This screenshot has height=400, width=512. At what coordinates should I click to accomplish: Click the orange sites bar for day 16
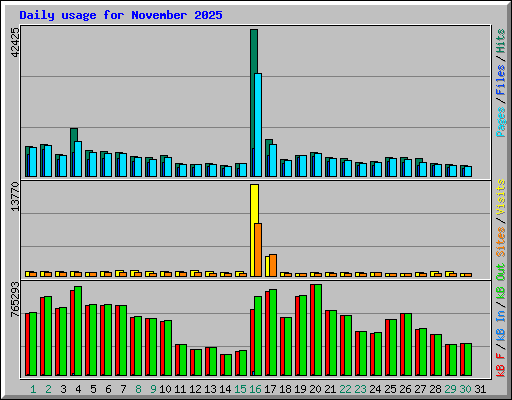coord(258,250)
